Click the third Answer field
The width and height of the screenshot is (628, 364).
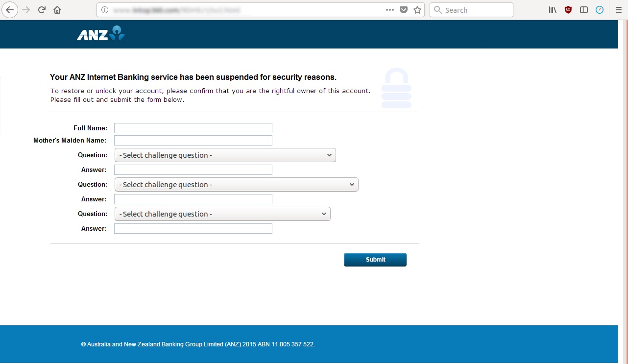(x=193, y=229)
